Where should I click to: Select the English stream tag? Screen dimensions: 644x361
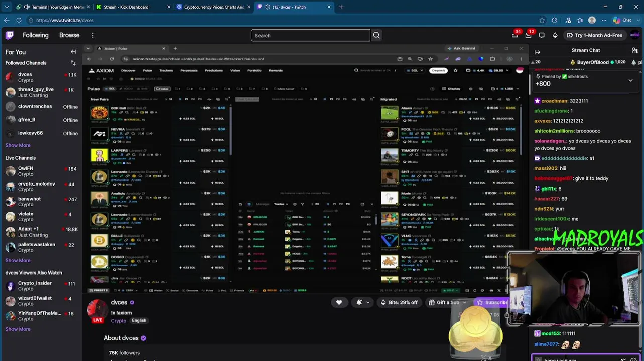point(139,321)
